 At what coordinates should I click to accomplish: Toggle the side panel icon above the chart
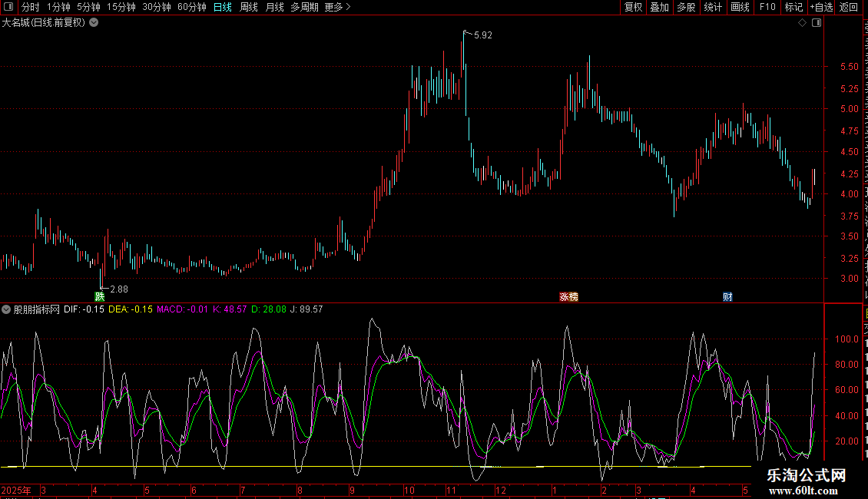pos(817,23)
